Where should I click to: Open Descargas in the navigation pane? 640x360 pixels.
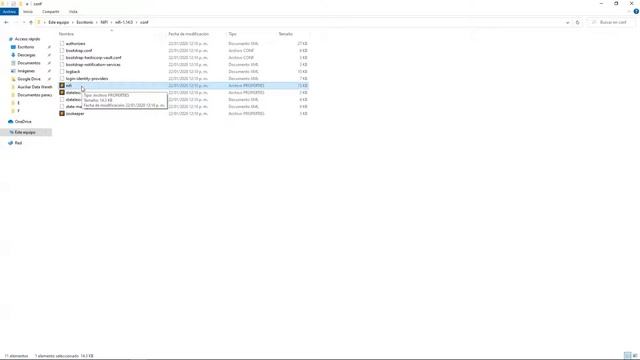(x=26, y=55)
